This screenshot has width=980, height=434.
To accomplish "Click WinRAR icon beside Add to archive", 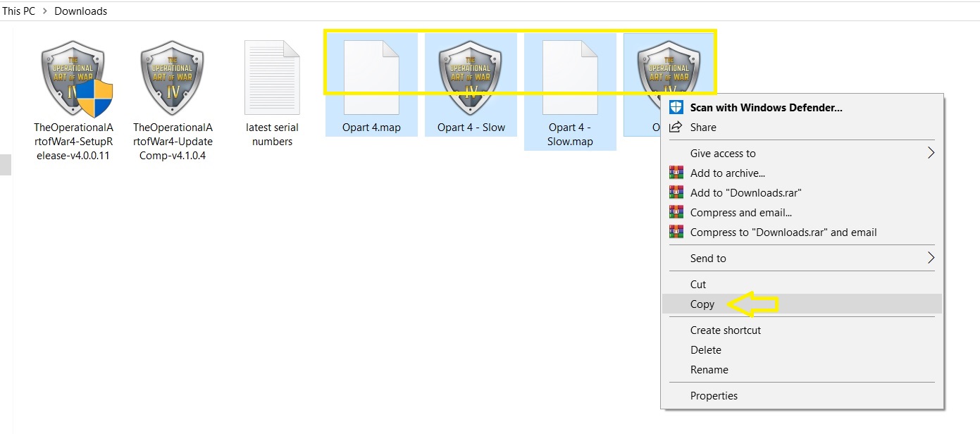I will click(676, 173).
